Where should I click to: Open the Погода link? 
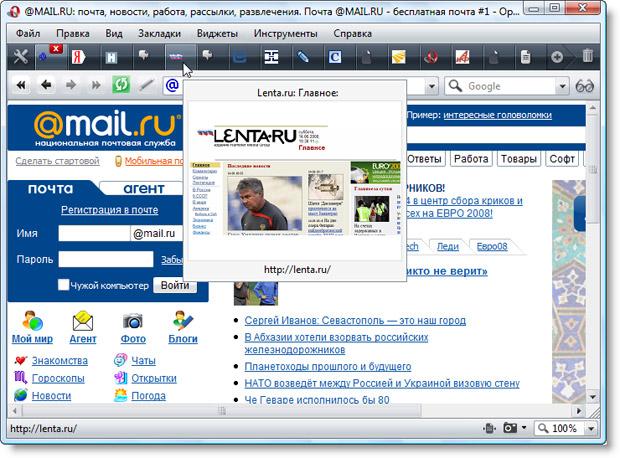(x=148, y=396)
